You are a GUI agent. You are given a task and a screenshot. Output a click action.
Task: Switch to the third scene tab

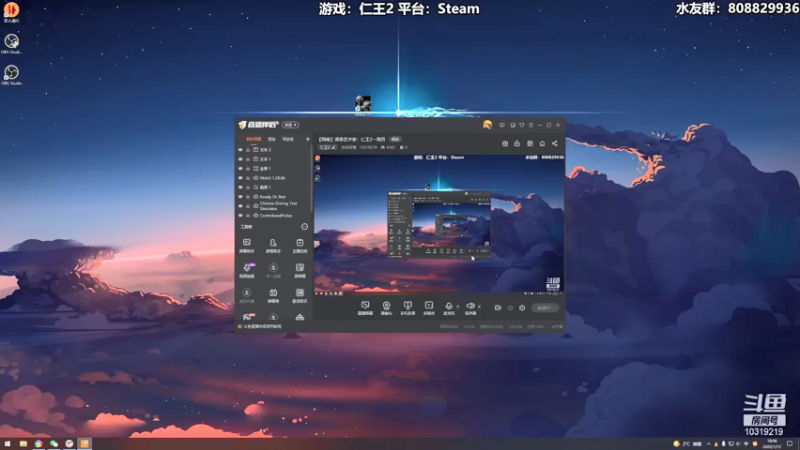[288, 139]
